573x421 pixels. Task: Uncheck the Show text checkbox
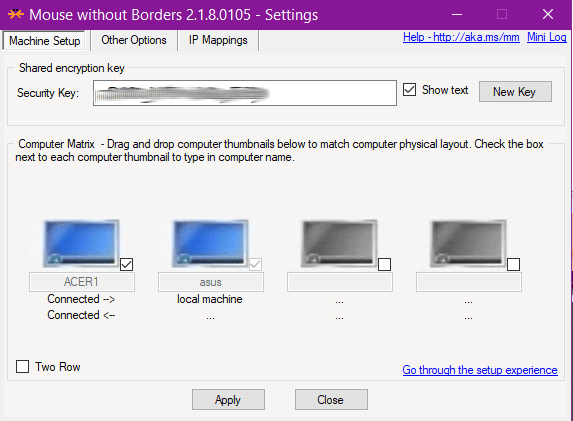[x=409, y=90]
